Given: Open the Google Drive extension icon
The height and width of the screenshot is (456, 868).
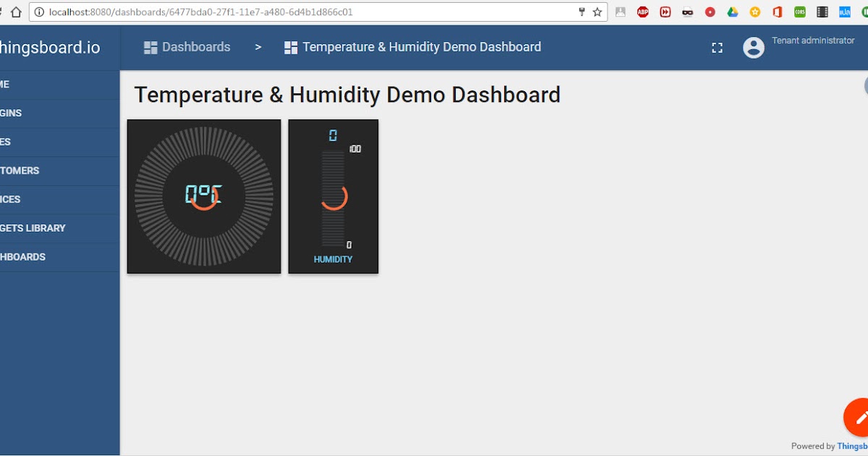Looking at the screenshot, I should (x=732, y=12).
